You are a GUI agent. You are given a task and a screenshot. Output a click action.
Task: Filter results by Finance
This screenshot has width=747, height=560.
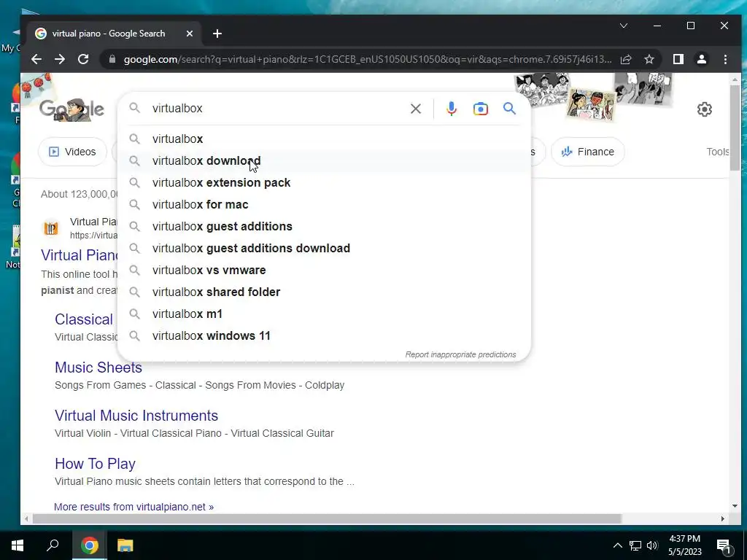point(587,152)
